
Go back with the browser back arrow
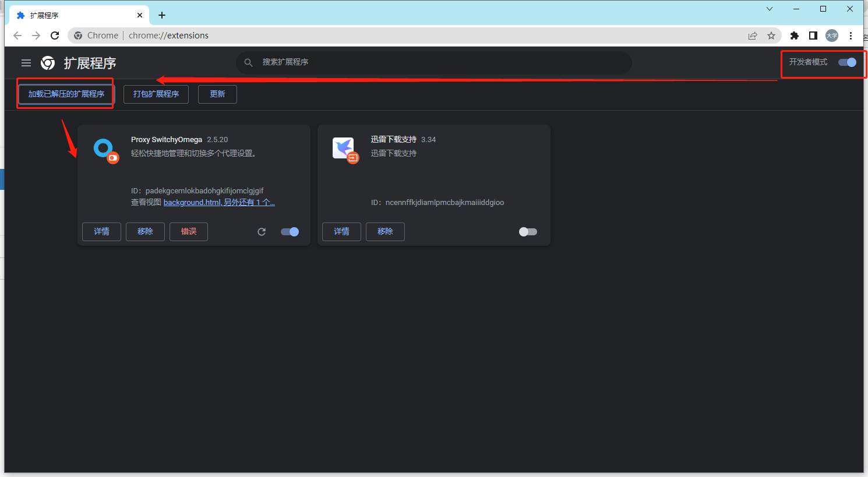(17, 36)
